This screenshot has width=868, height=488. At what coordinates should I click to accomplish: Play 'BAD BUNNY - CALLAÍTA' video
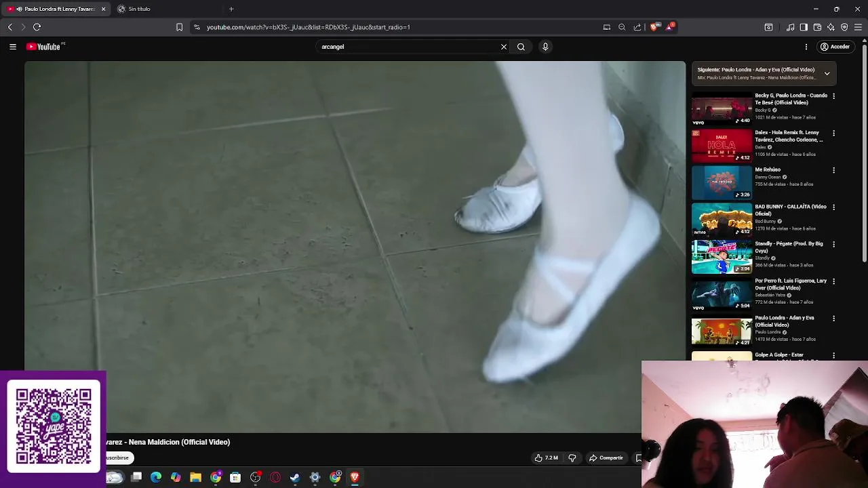722,220
